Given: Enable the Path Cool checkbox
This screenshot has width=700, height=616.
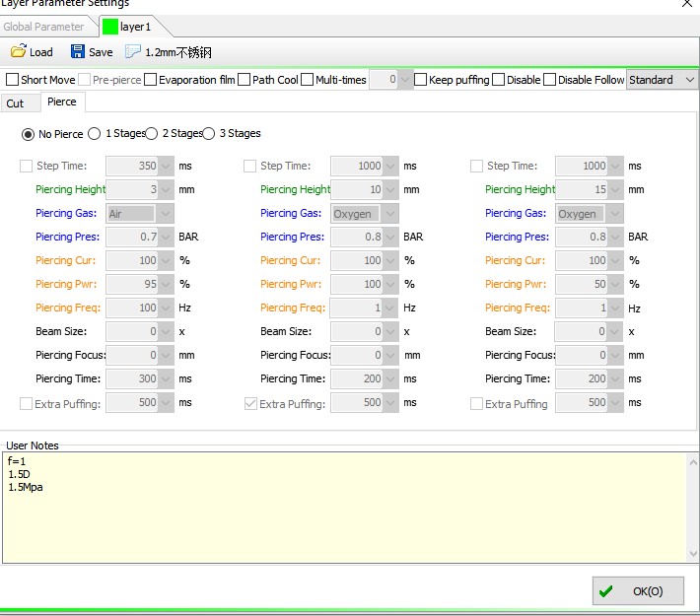Looking at the screenshot, I should coord(244,80).
